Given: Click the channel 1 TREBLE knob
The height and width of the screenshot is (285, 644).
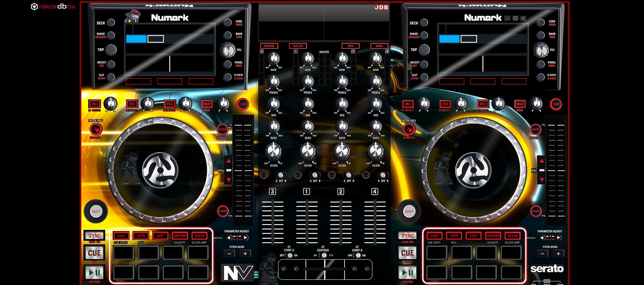Looking at the screenshot, I should [308, 81].
